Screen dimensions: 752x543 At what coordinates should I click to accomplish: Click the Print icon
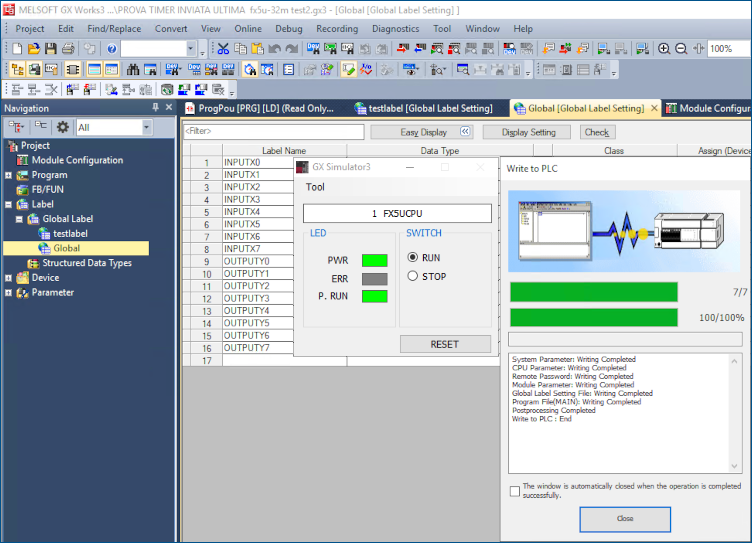pyautogui.click(x=68, y=48)
